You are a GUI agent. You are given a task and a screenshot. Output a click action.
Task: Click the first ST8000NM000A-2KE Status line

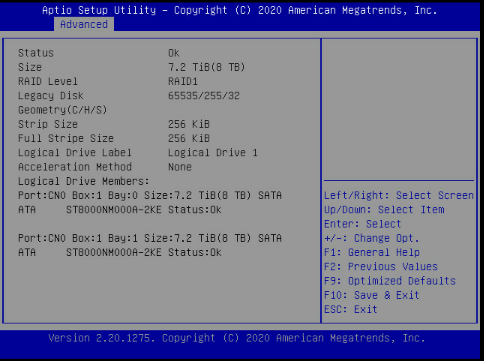[120, 210]
